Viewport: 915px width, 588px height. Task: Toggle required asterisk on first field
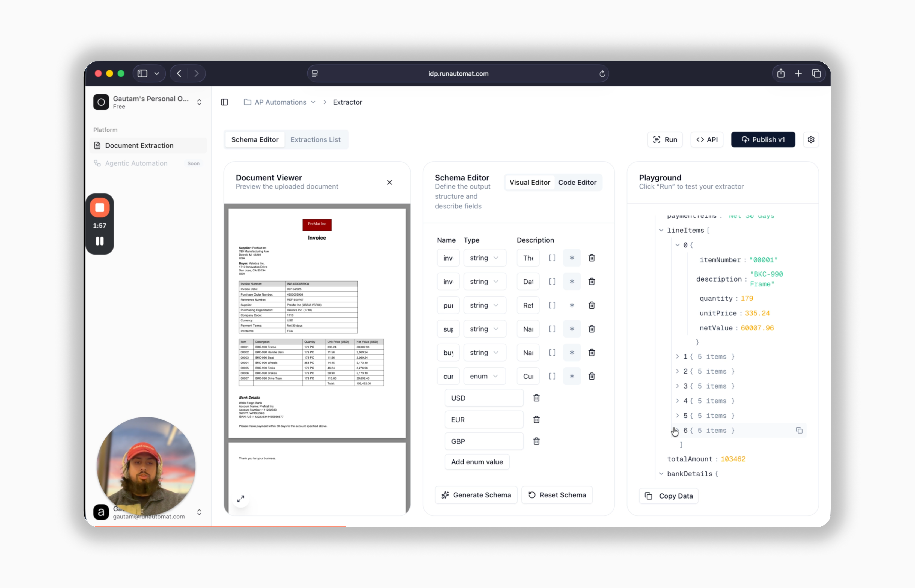point(572,258)
